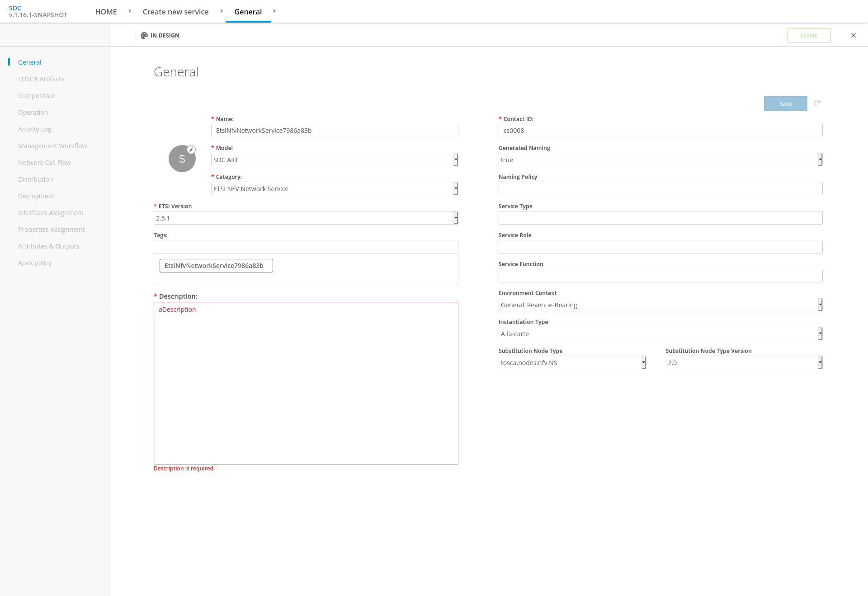Open the Environment Context dropdown
The height and width of the screenshot is (596, 868).
click(660, 305)
